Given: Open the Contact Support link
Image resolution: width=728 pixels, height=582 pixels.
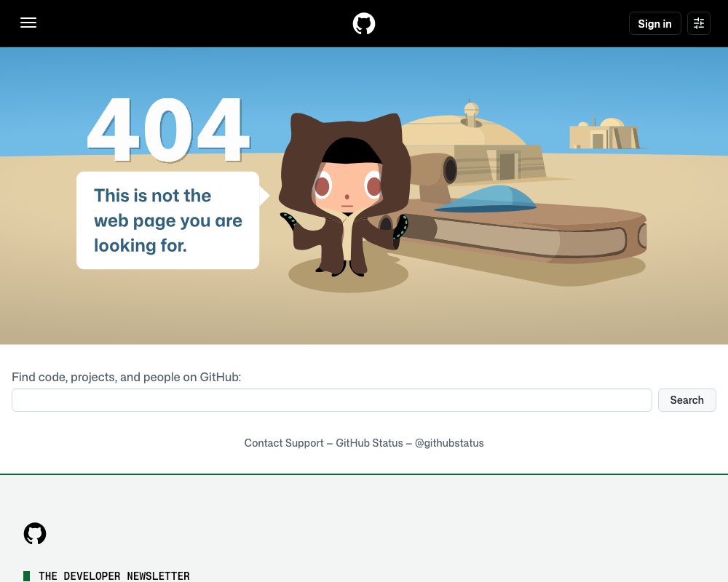Looking at the screenshot, I should click(x=284, y=443).
